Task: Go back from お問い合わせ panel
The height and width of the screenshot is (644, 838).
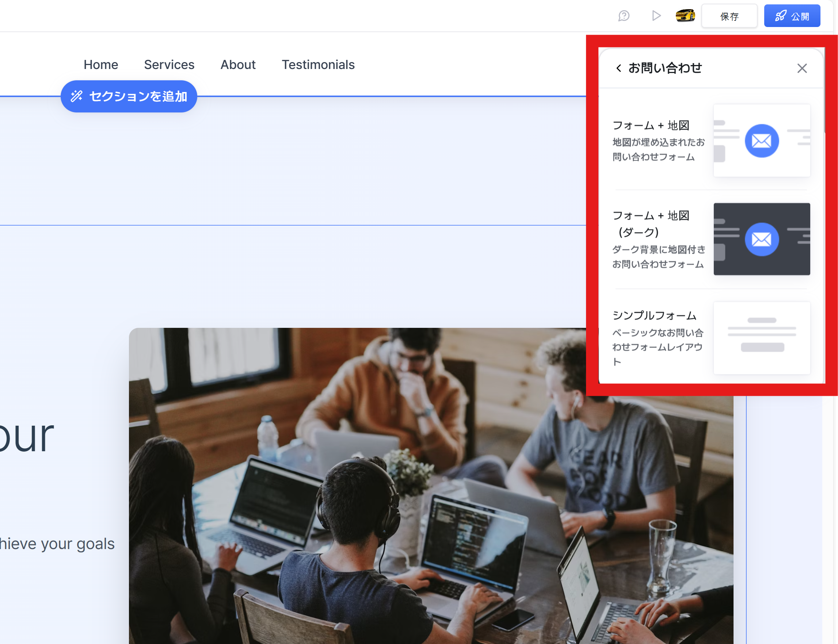Action: (618, 68)
